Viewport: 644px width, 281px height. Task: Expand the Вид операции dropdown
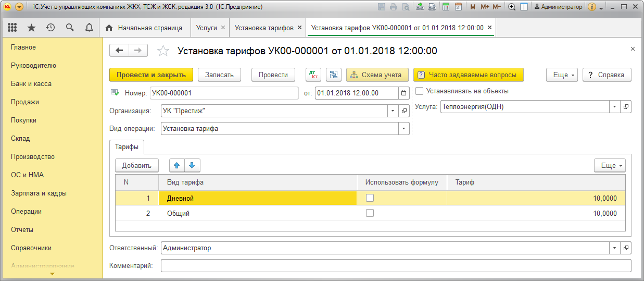click(403, 128)
